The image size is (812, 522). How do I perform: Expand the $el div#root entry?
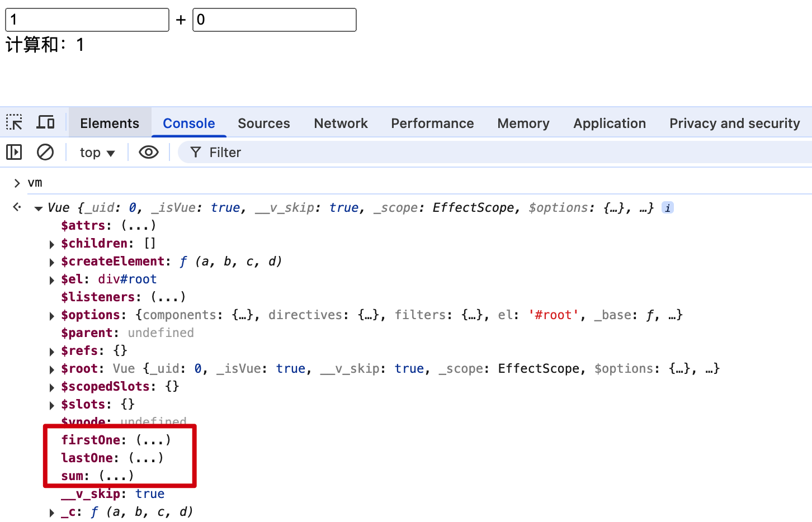point(52,280)
